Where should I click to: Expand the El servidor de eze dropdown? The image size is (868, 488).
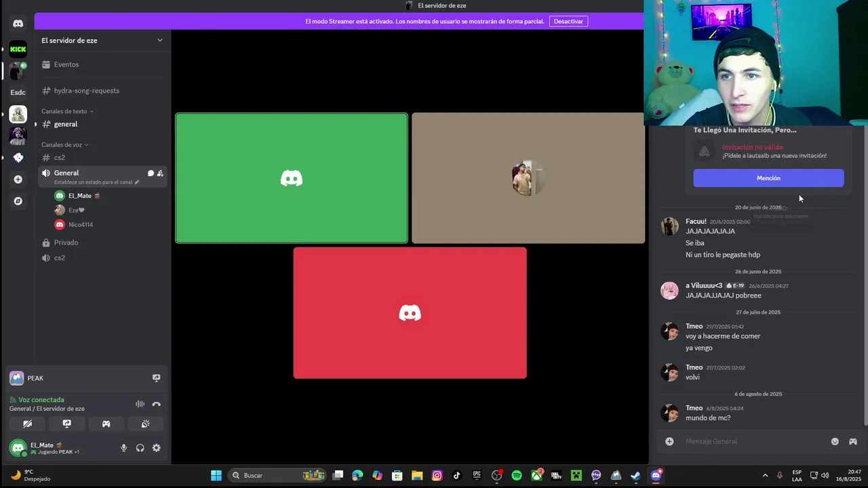[160, 40]
